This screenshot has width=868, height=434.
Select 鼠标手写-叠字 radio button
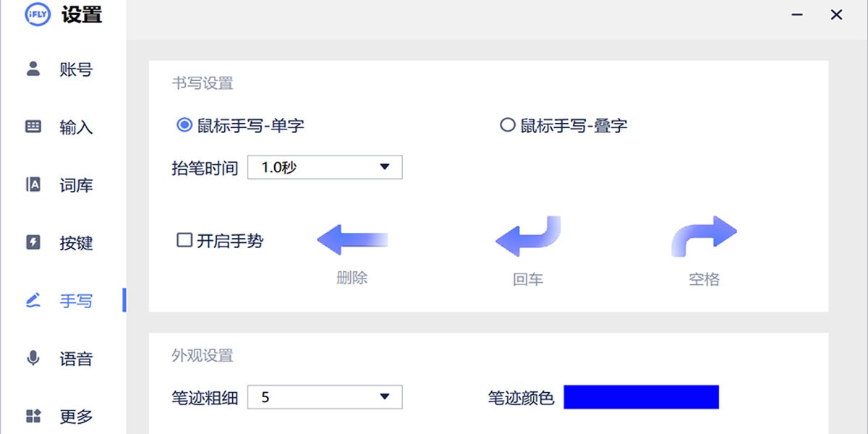click(x=508, y=126)
